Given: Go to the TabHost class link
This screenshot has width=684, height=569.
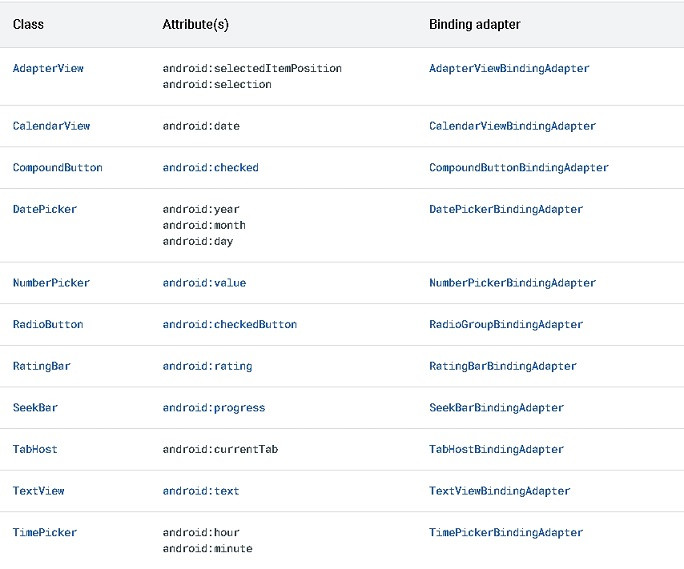Looking at the screenshot, I should tap(35, 450).
